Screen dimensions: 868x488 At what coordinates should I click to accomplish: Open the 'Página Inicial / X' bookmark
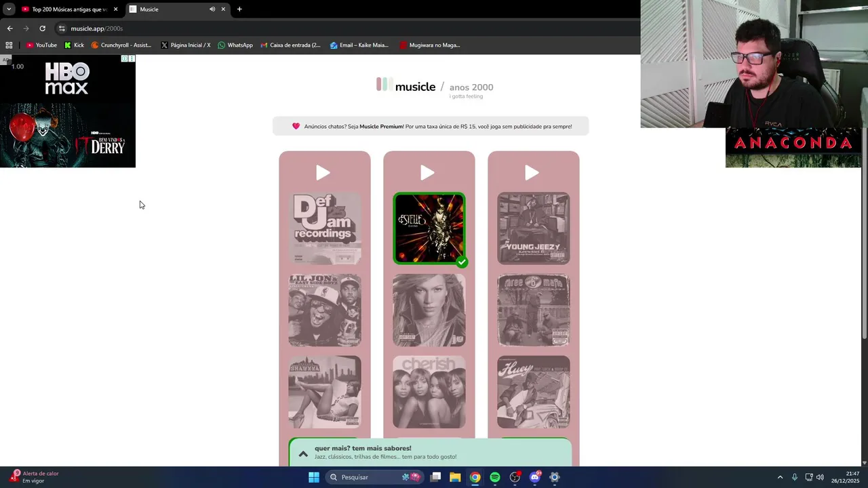(186, 45)
